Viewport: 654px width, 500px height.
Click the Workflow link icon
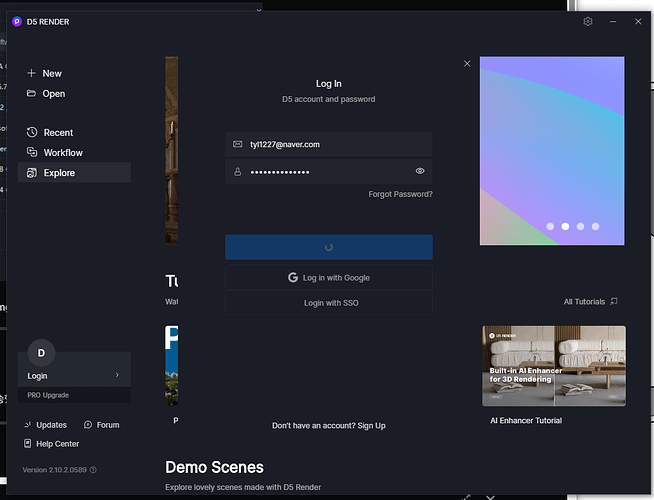pos(32,152)
